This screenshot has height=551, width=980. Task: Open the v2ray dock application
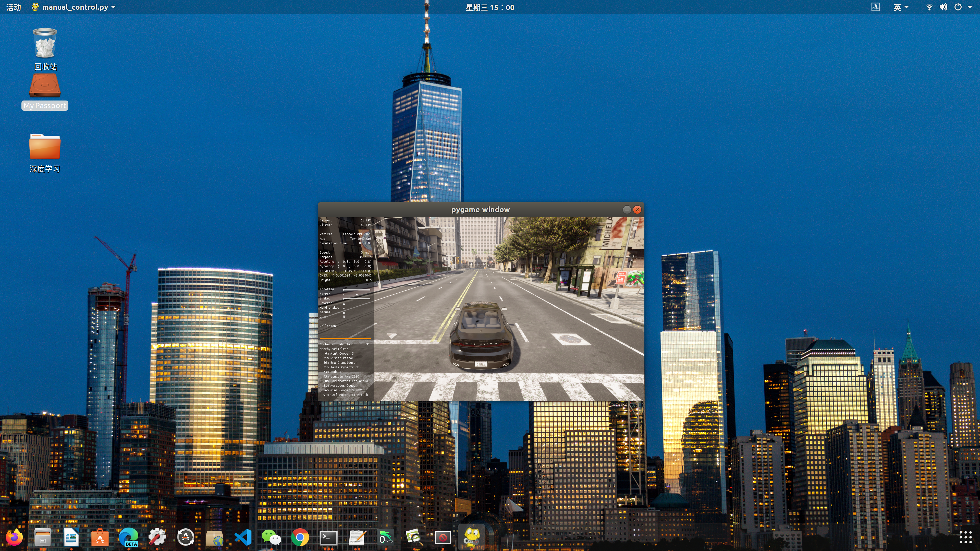click(386, 537)
